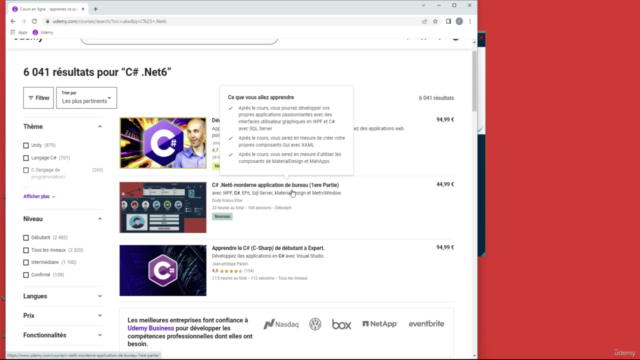Click Afficher plus under Thème
This screenshot has height=360, width=640.
pyautogui.click(x=39, y=196)
